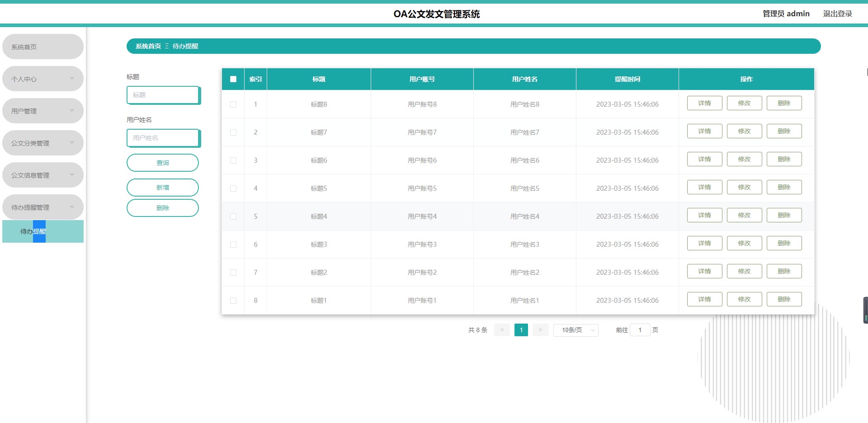
Task: Click 修改 for 标题3
Action: tap(744, 243)
